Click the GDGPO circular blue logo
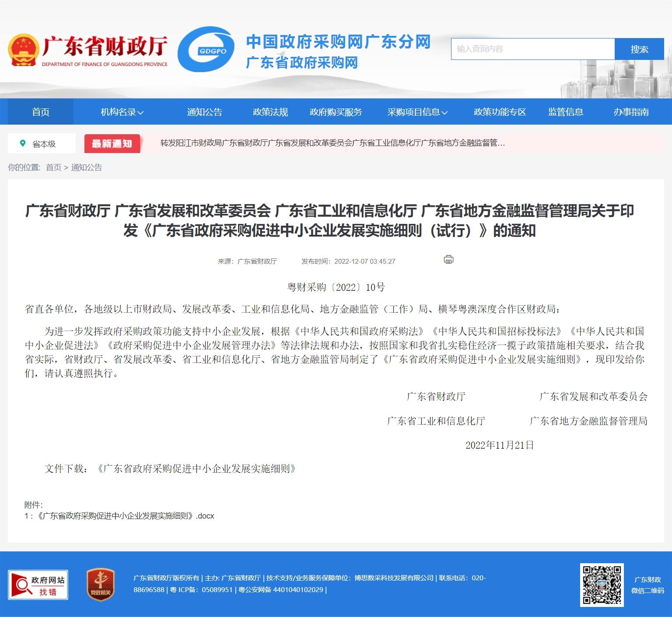 pyautogui.click(x=206, y=49)
